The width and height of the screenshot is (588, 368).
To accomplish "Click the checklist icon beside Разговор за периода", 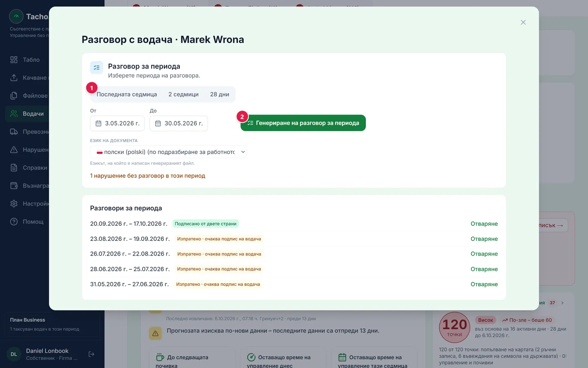I will coord(97,67).
